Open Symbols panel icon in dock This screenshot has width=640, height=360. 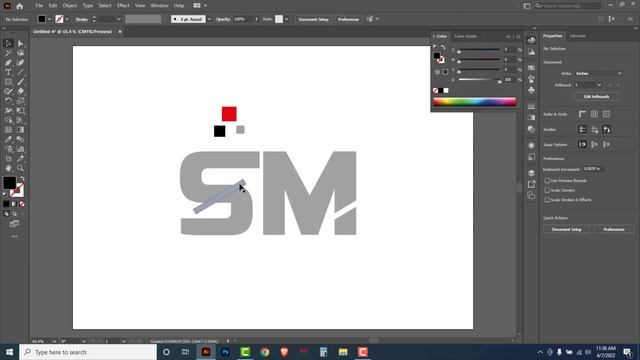pos(531,90)
